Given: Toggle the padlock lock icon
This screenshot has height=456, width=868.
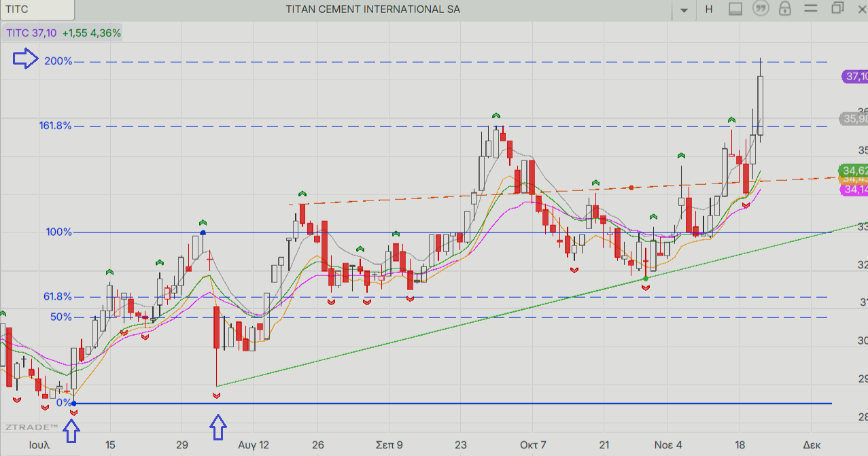Looking at the screenshot, I should [785, 9].
